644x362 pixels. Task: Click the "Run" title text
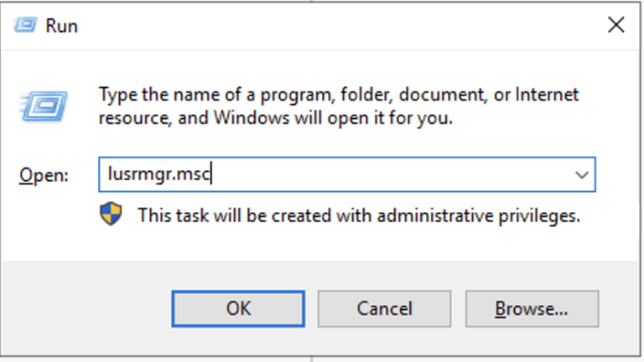[61, 26]
